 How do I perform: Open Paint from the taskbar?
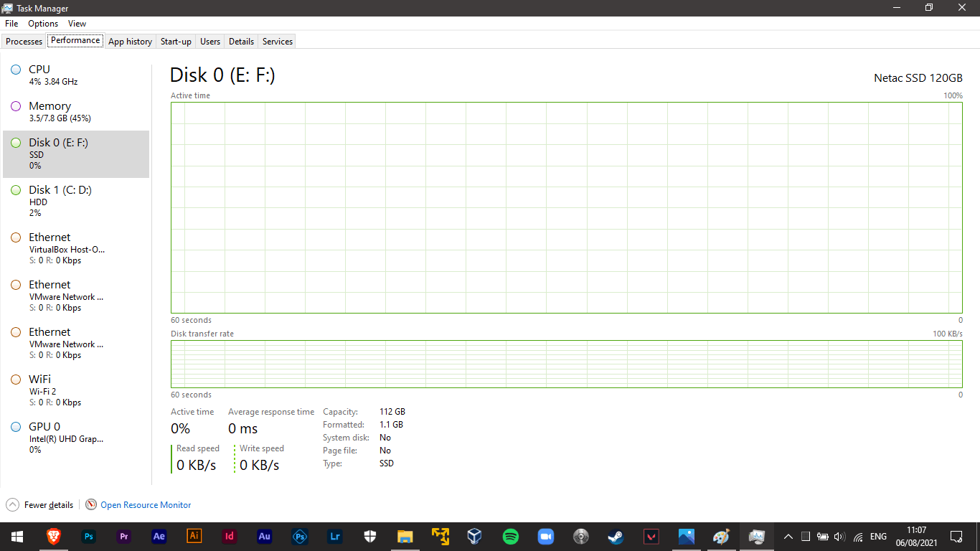point(721,536)
